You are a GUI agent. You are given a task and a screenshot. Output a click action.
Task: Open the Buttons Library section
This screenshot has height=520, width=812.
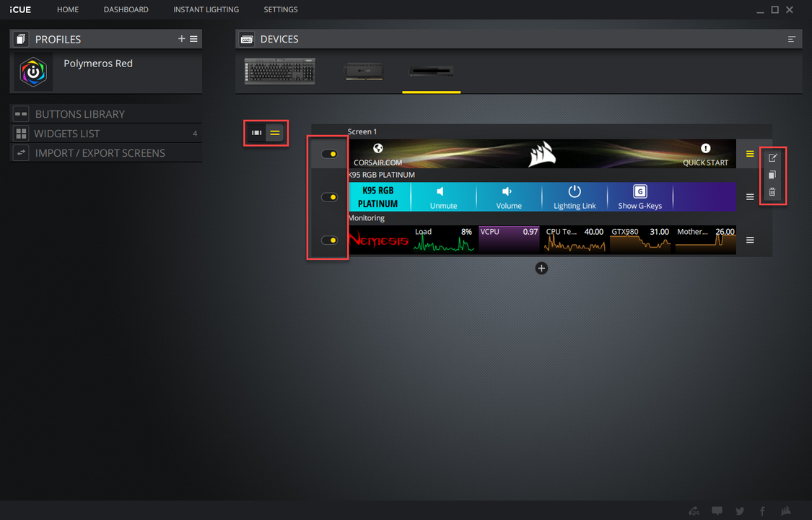[105, 114]
